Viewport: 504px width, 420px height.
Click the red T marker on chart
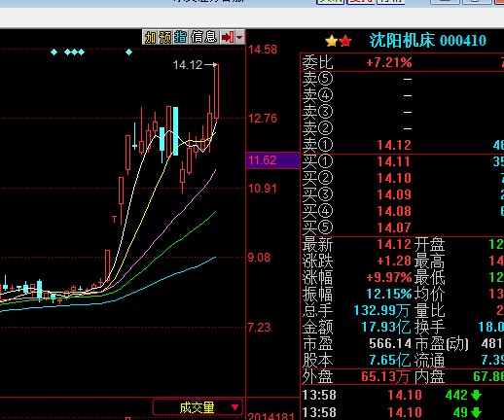tap(114, 219)
